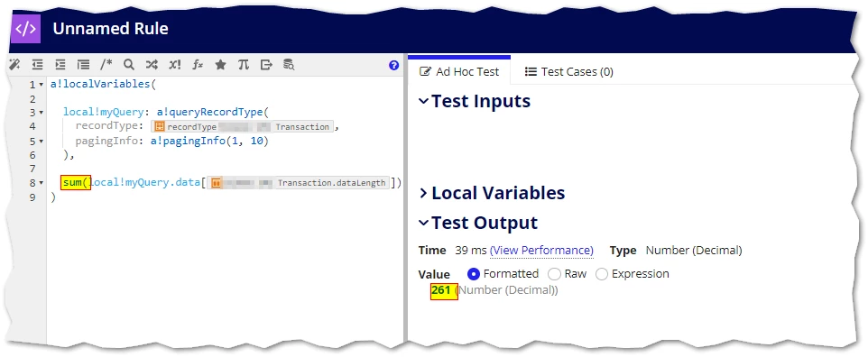Click the outdent icon in editor toolbar

[38, 65]
